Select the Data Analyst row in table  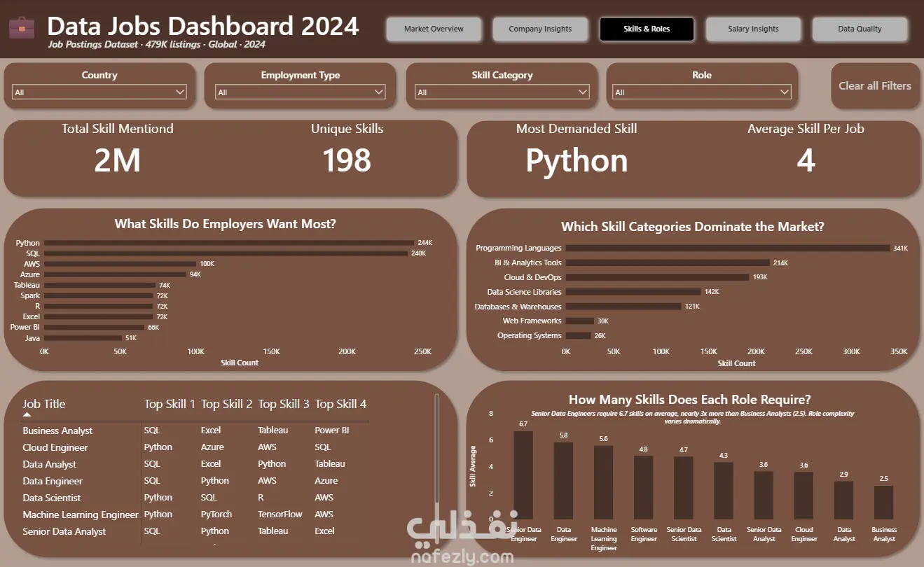coord(195,464)
